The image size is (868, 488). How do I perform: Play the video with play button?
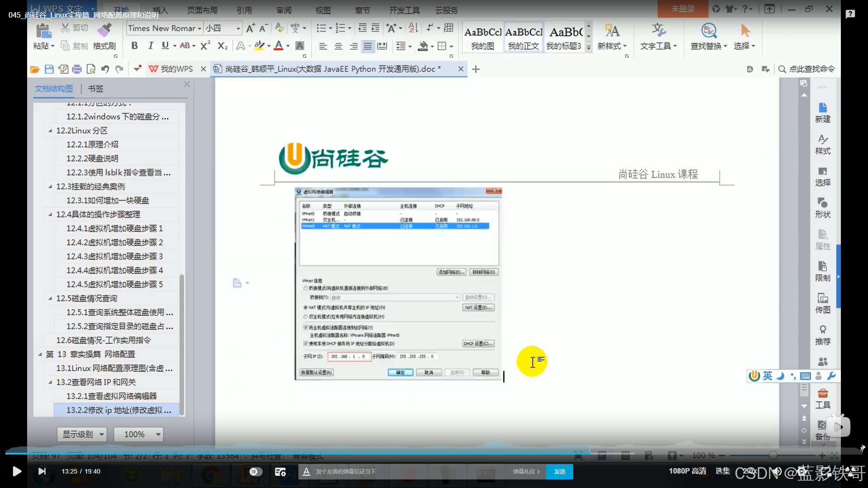17,472
